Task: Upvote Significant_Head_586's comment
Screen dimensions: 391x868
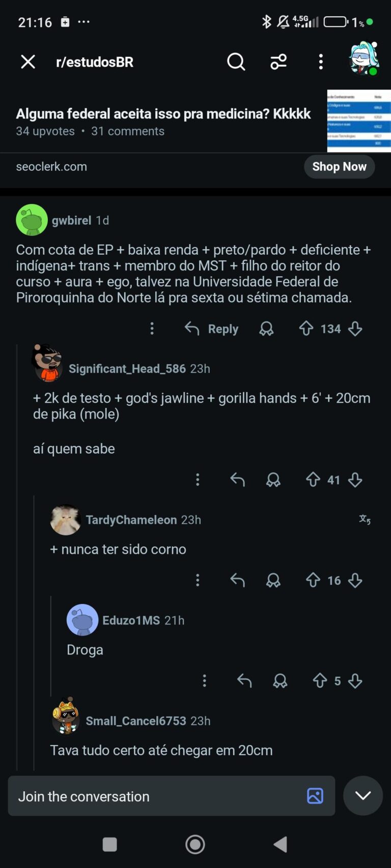Action: (x=313, y=480)
